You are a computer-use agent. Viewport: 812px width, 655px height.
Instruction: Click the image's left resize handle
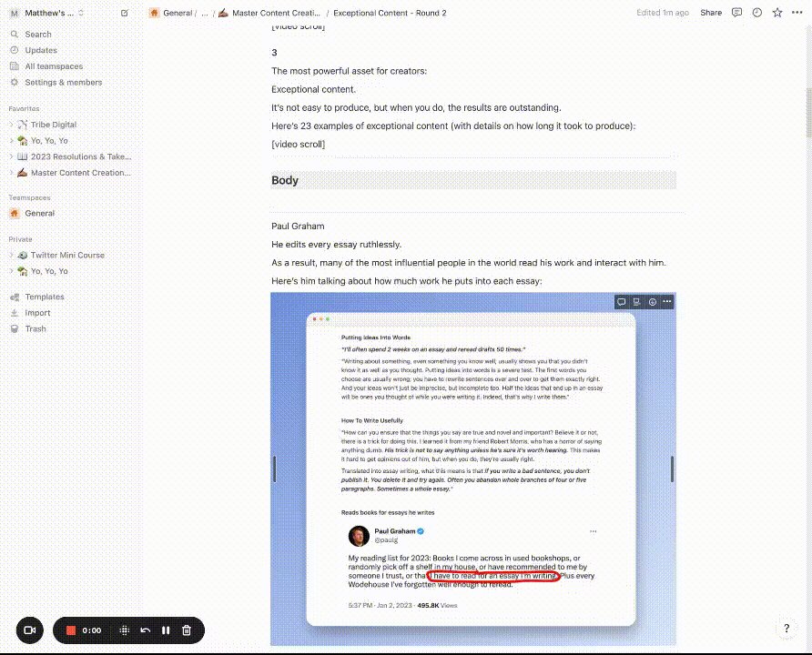click(x=275, y=469)
